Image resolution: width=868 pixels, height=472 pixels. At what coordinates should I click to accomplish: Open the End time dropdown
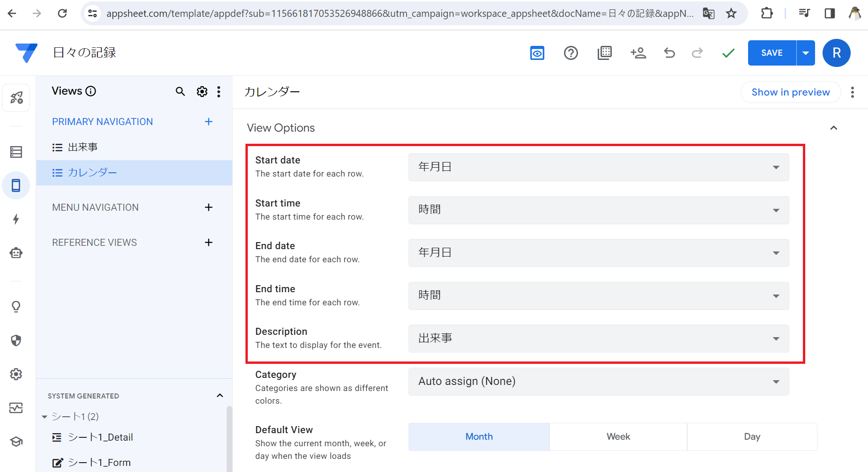click(x=599, y=296)
